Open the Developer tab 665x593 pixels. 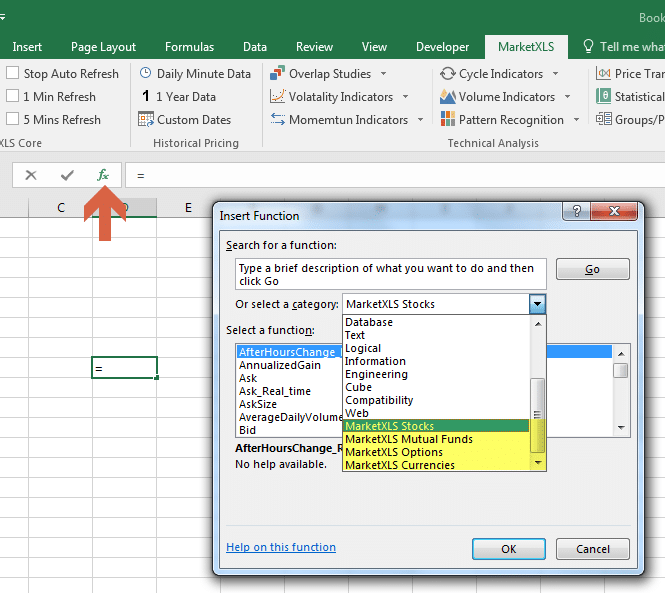(442, 47)
